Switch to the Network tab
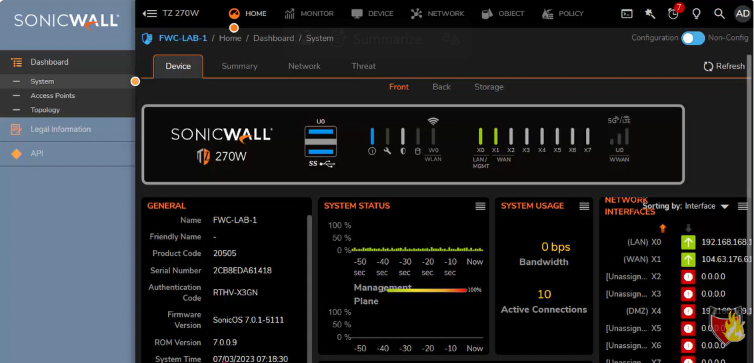The height and width of the screenshot is (363, 754). pos(304,66)
